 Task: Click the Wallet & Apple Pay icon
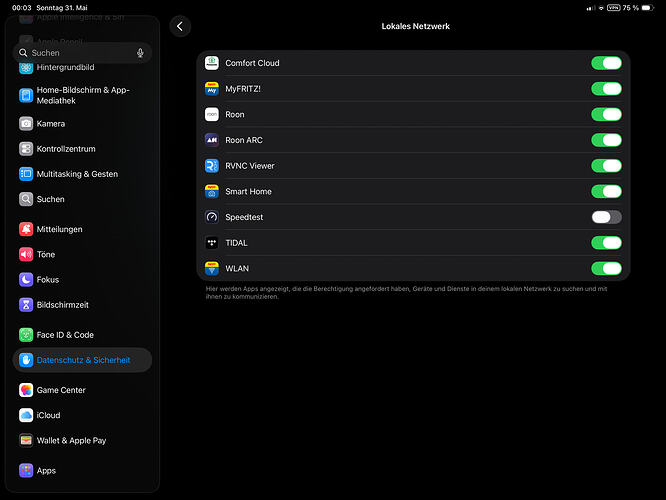click(26, 441)
